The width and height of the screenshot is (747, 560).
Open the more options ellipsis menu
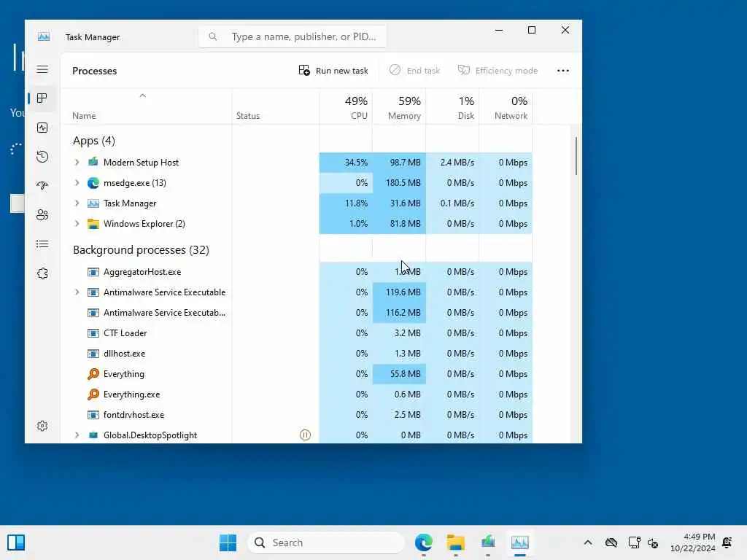pos(563,71)
